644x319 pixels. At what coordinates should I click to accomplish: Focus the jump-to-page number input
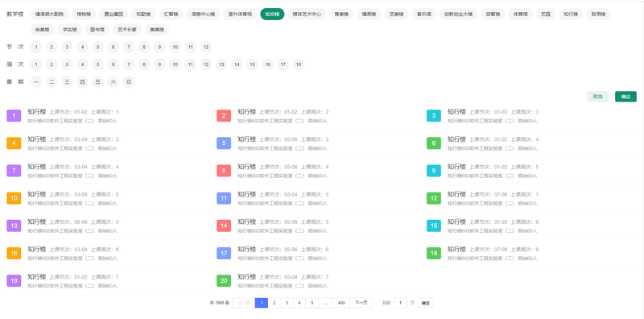coord(400,303)
